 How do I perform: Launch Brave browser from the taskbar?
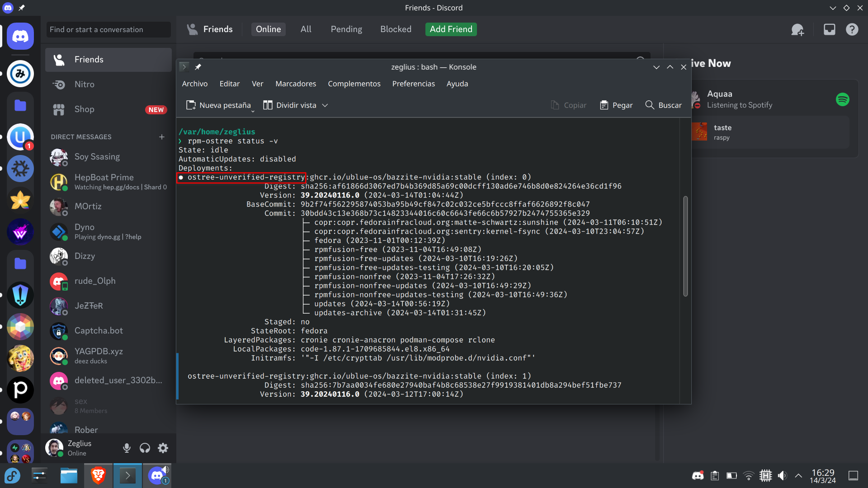(x=98, y=475)
